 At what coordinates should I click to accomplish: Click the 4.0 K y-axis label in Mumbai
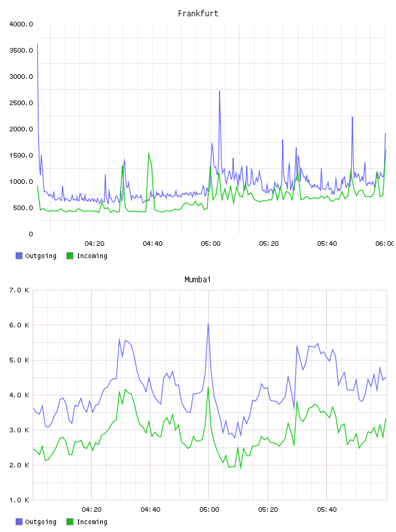coord(20,395)
